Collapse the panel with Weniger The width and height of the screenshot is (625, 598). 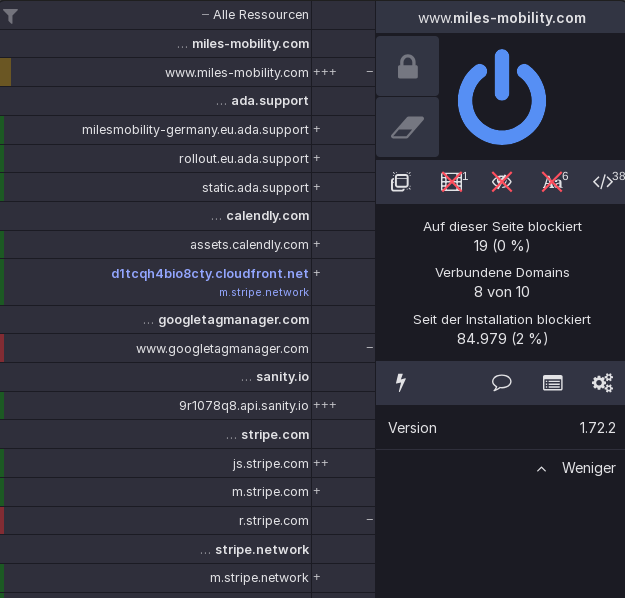coord(576,468)
